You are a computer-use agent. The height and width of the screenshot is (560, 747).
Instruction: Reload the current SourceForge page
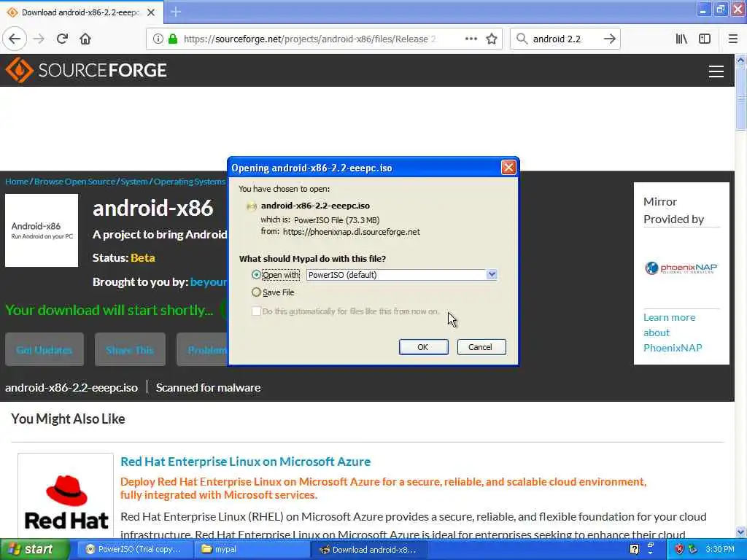pos(62,39)
